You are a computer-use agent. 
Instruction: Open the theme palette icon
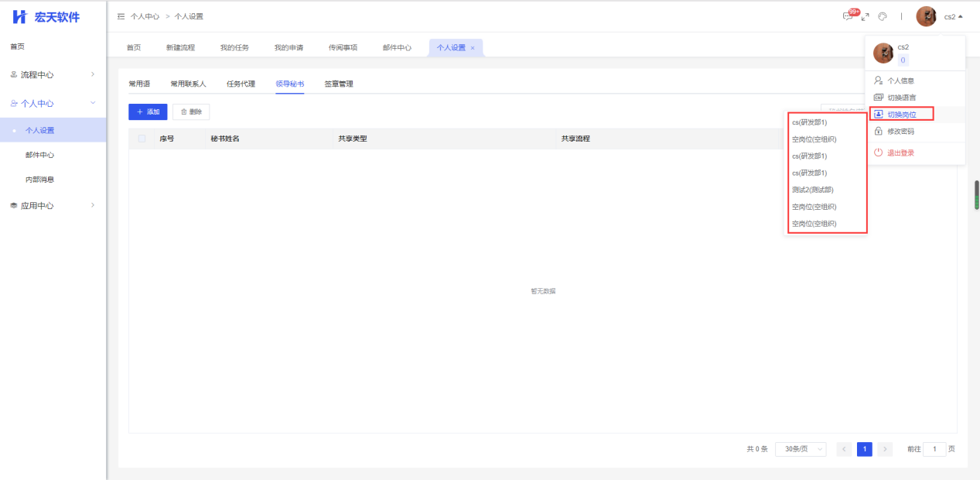(x=883, y=16)
